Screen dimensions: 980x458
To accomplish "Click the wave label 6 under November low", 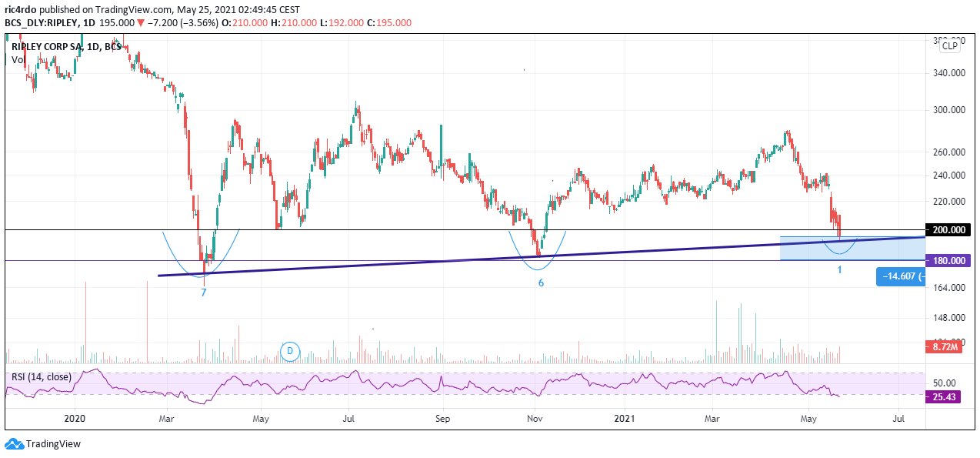I will point(541,283).
